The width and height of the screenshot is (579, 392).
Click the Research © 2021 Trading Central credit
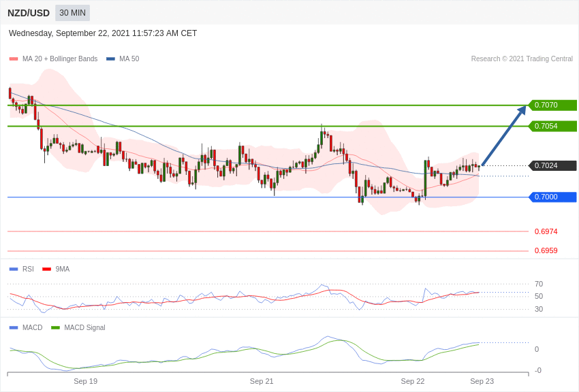point(522,59)
